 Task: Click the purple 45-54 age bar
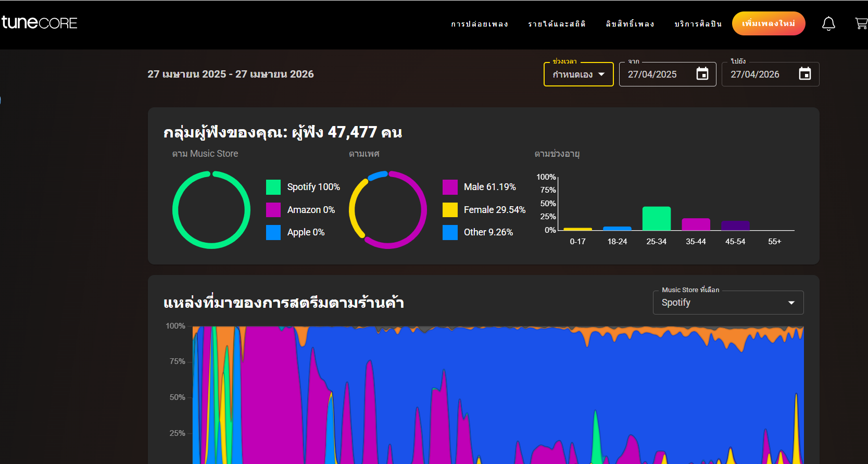[735, 225]
